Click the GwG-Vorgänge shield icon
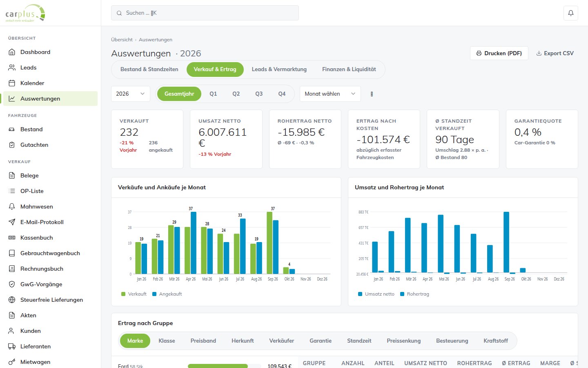Image resolution: width=588 pixels, height=368 pixels. click(x=12, y=284)
